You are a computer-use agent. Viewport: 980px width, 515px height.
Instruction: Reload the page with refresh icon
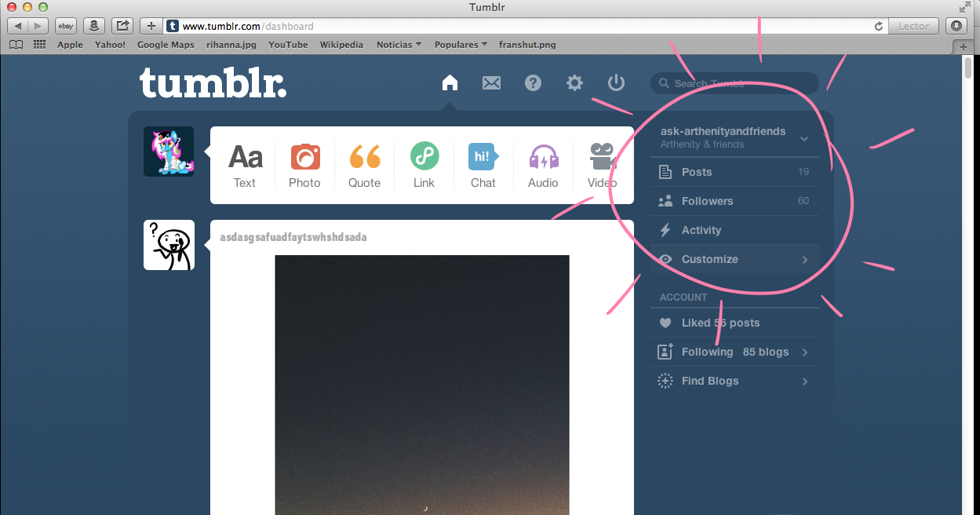click(879, 26)
